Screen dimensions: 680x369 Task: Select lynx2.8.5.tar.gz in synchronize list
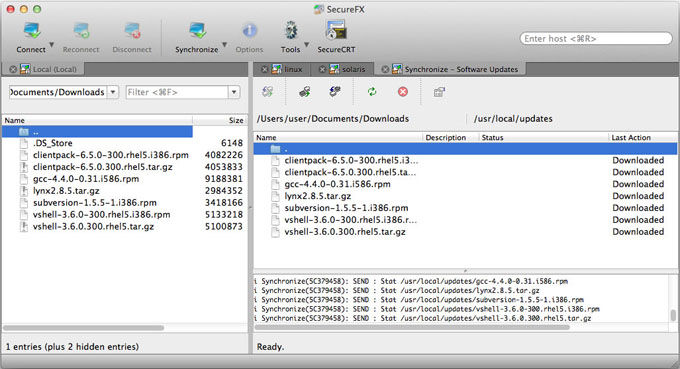(x=465, y=196)
